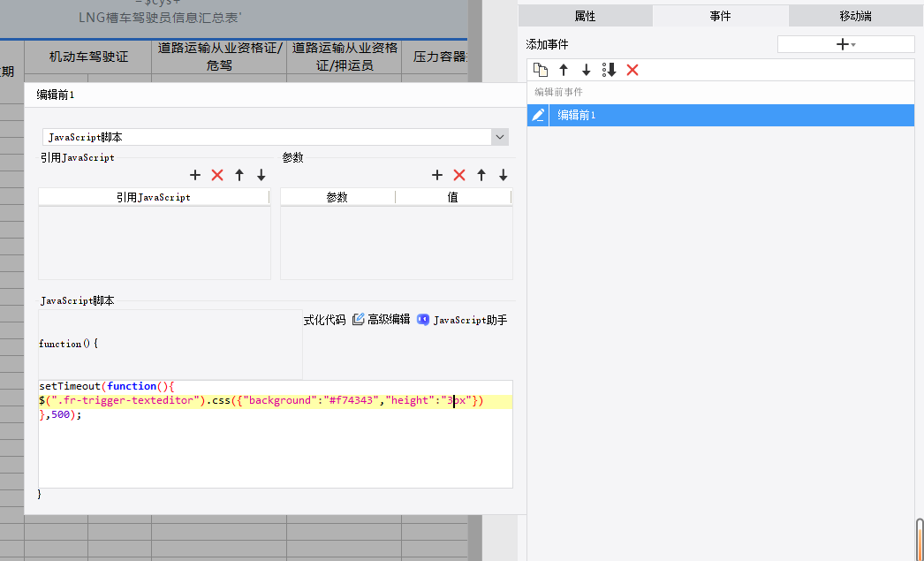Expand the 添加事件 plus dropdown
Image resolution: width=924 pixels, height=561 pixels.
tap(845, 44)
